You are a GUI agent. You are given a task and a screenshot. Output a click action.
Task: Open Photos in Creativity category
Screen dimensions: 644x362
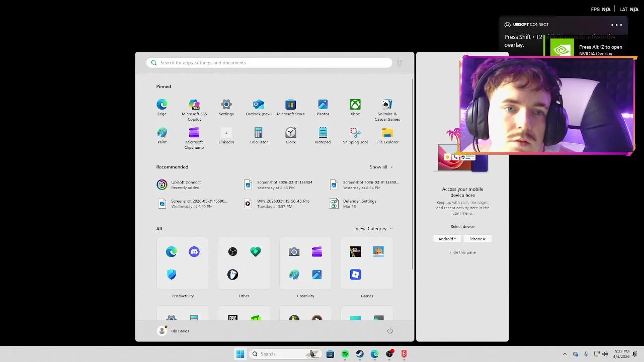tap(317, 274)
